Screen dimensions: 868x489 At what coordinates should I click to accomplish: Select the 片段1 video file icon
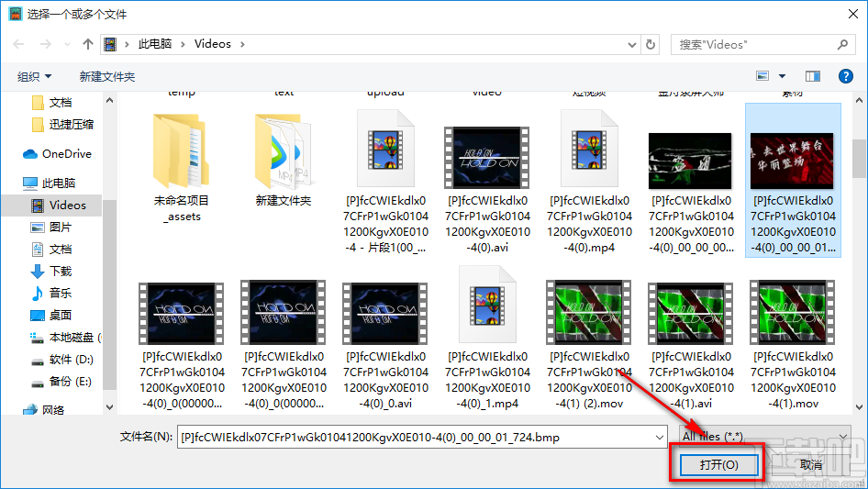pyautogui.click(x=385, y=149)
